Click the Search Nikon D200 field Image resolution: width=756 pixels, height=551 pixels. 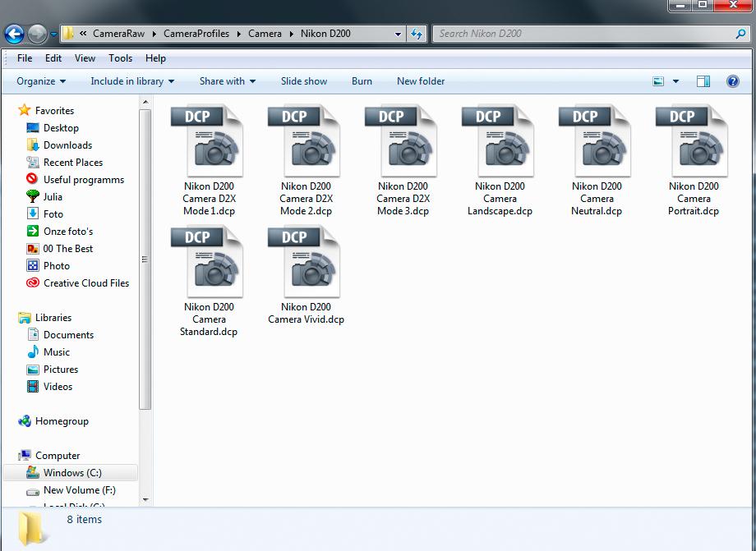click(x=584, y=34)
